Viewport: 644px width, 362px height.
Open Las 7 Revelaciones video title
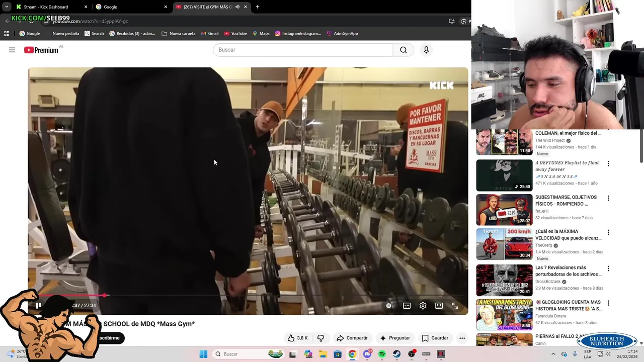coord(569,271)
